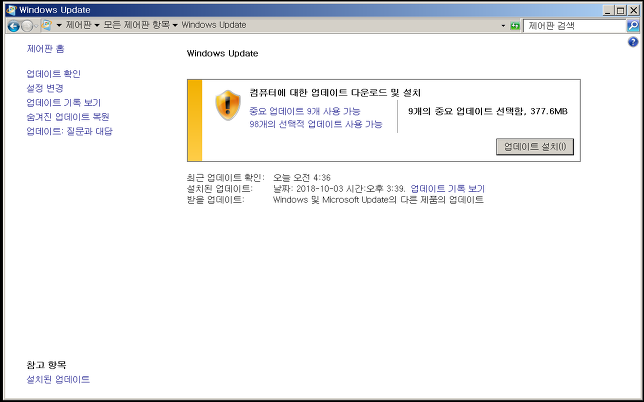Image resolution: width=644 pixels, height=402 pixels.
Task: Expand dropdown arrow after 제어판 breadcrumb
Action: click(x=97, y=25)
